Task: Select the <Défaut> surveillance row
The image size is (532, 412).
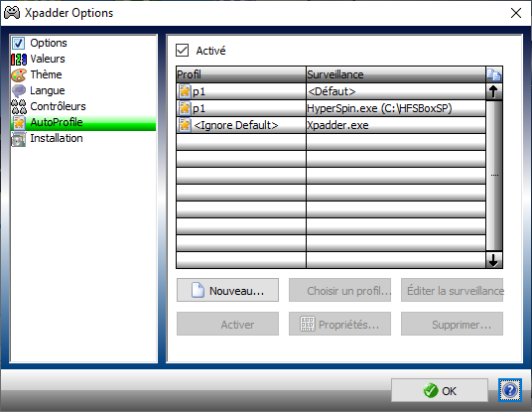Action: coord(396,91)
